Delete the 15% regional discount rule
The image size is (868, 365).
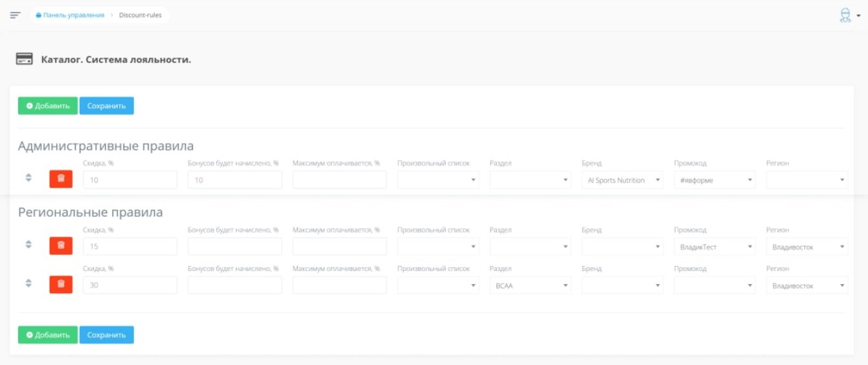61,246
